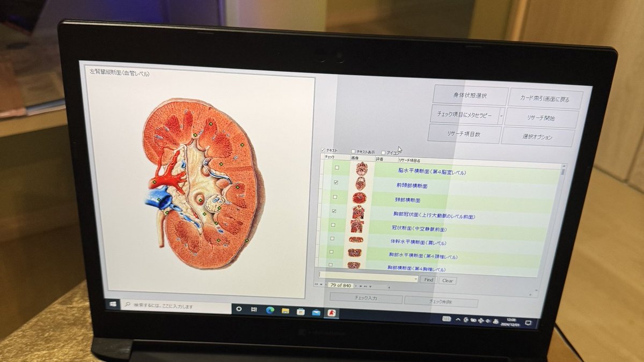Check the box for 脳水平横断面(第4脳室レベル)
644x362 pixels.
[337, 168]
